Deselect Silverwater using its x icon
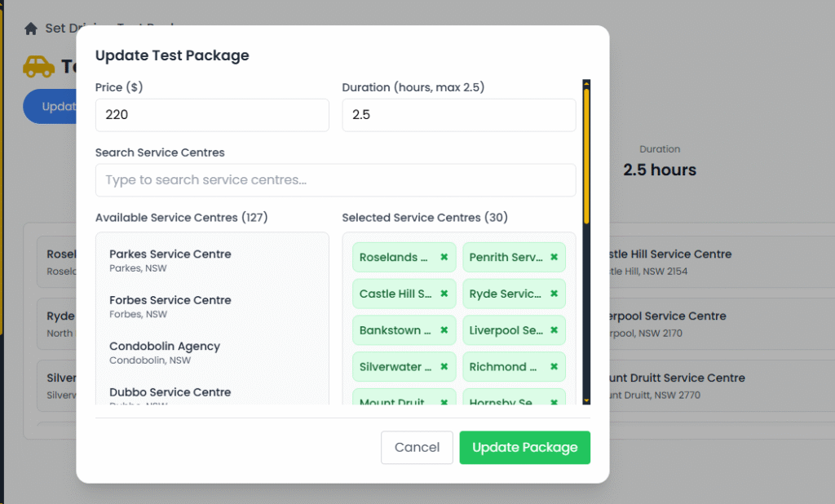The height and width of the screenshot is (504, 835). pyautogui.click(x=444, y=367)
